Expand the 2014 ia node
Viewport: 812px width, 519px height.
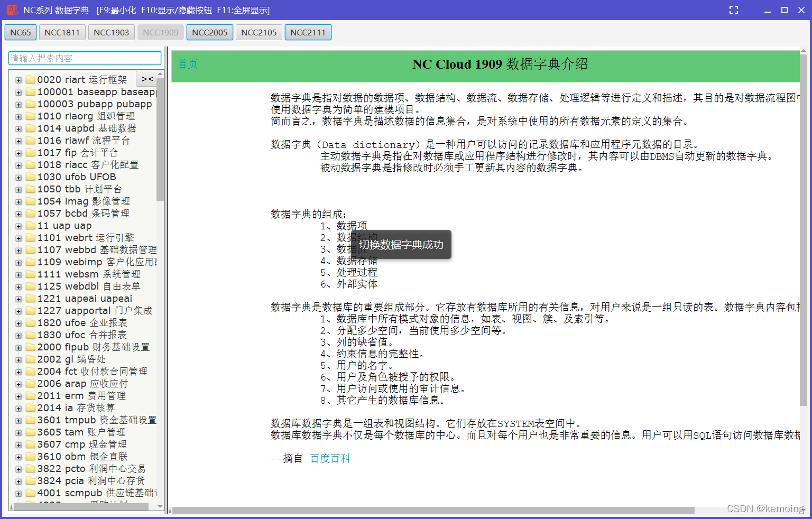click(19, 409)
